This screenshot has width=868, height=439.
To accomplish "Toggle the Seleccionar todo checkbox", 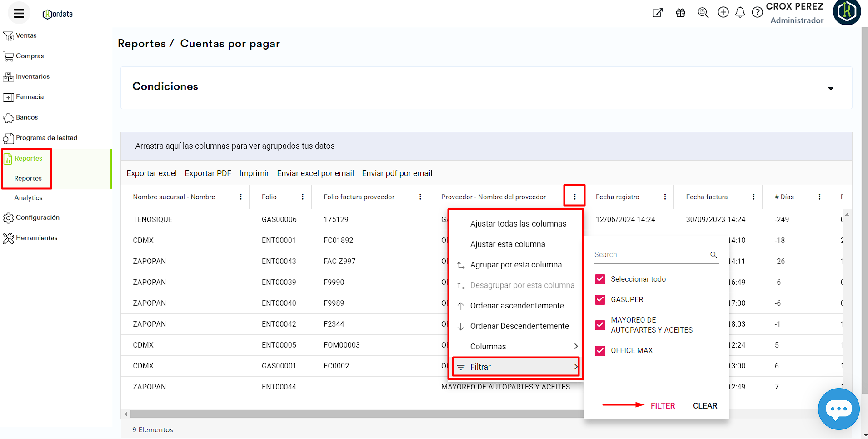I will tap(600, 279).
